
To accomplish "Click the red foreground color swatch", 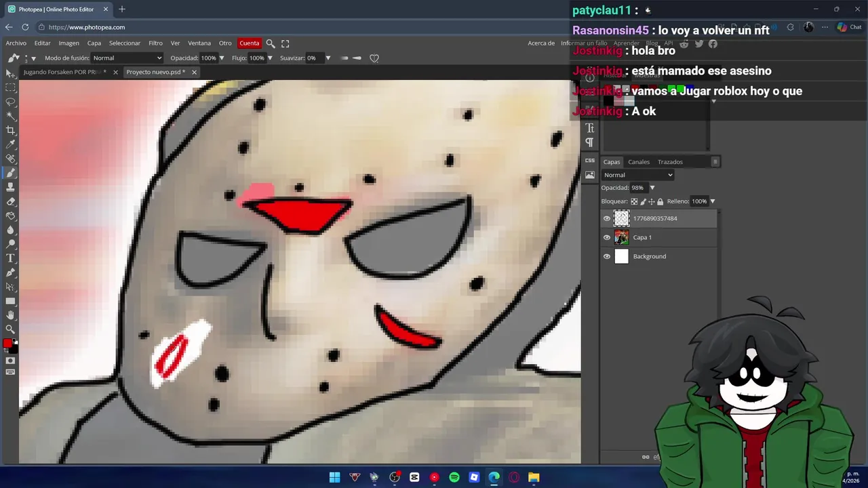I will pos(7,344).
